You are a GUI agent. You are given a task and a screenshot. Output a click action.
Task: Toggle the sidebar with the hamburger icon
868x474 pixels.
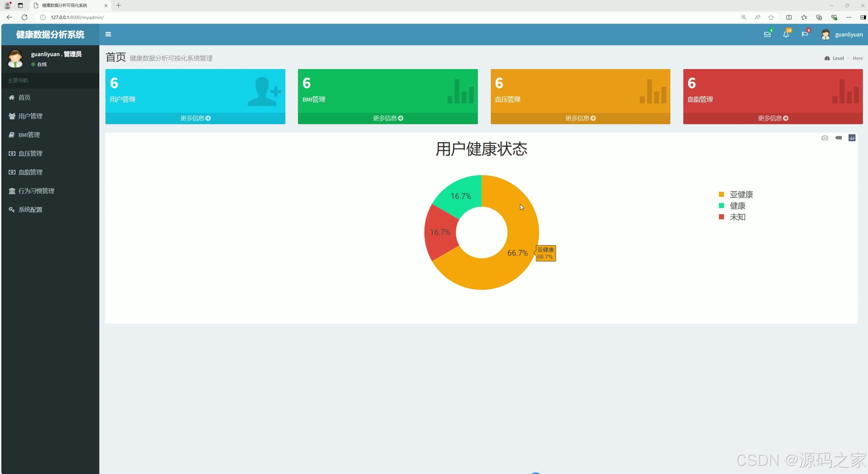click(x=108, y=34)
